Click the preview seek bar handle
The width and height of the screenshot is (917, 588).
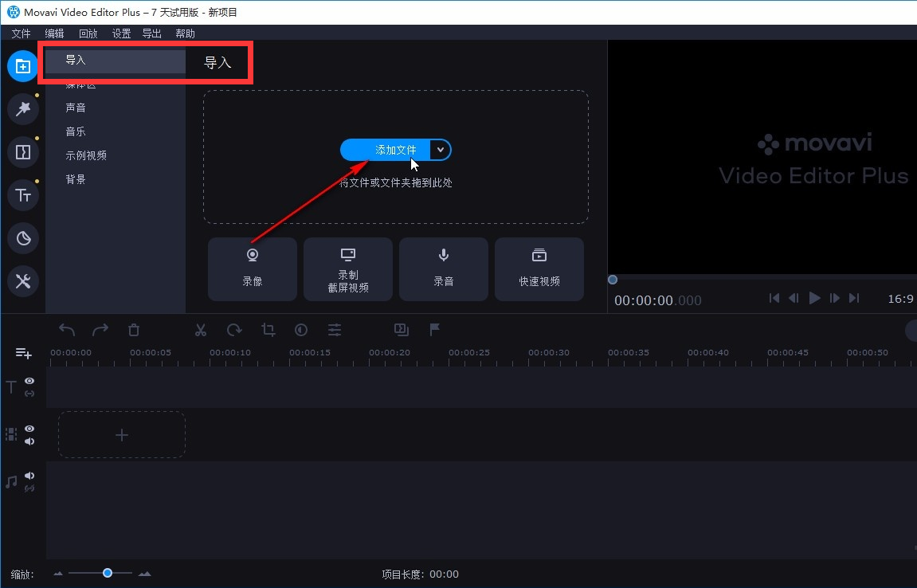pyautogui.click(x=613, y=280)
